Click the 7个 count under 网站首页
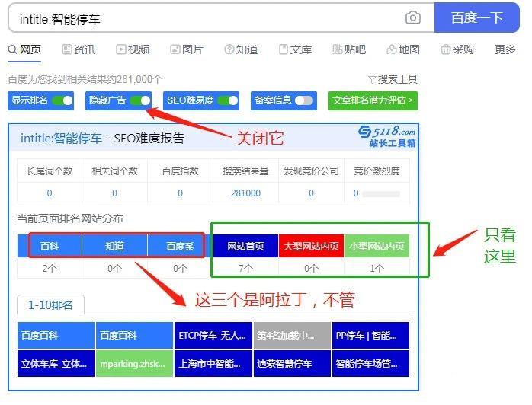 [245, 269]
